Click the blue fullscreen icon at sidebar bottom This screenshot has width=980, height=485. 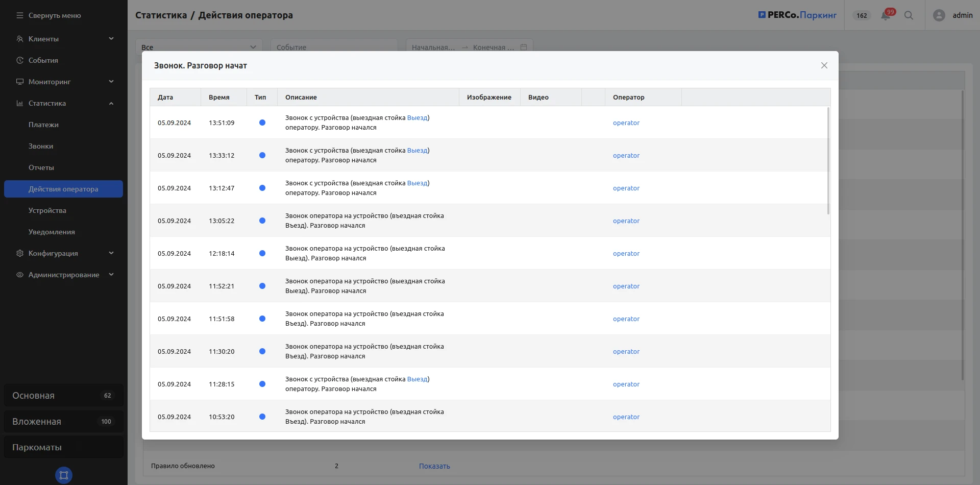pos(64,475)
